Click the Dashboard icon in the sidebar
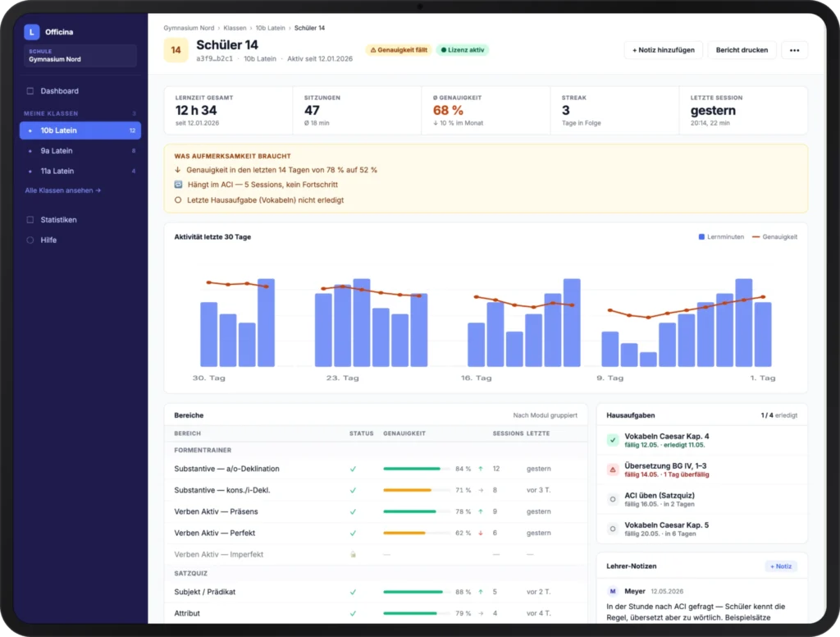Viewport: 840px width, 637px height. pyautogui.click(x=30, y=91)
